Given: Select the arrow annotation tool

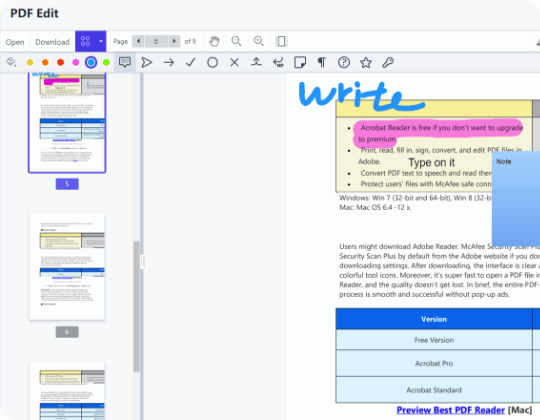Looking at the screenshot, I should click(169, 62).
